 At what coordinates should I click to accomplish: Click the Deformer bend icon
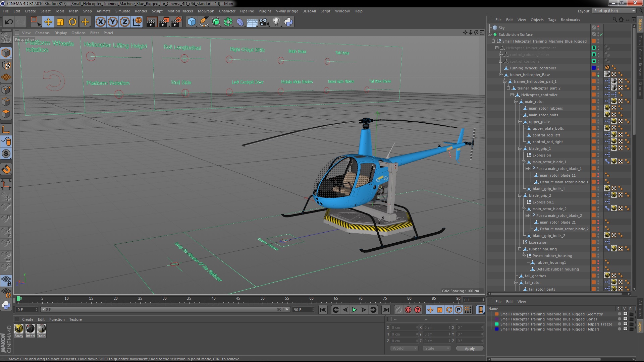[x=240, y=22]
